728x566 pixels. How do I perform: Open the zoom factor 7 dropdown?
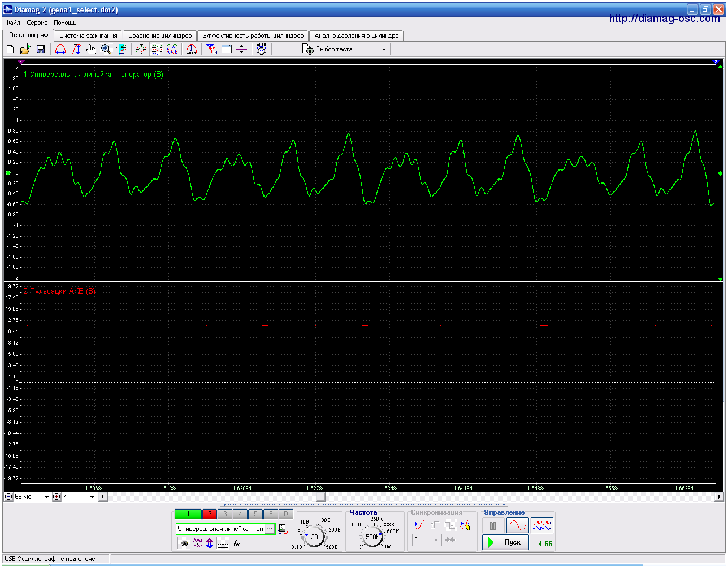pos(79,497)
